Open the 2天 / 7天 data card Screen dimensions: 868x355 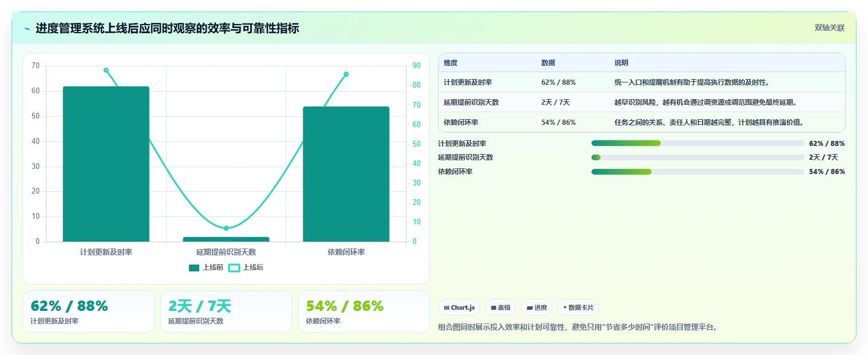pyautogui.click(x=226, y=311)
